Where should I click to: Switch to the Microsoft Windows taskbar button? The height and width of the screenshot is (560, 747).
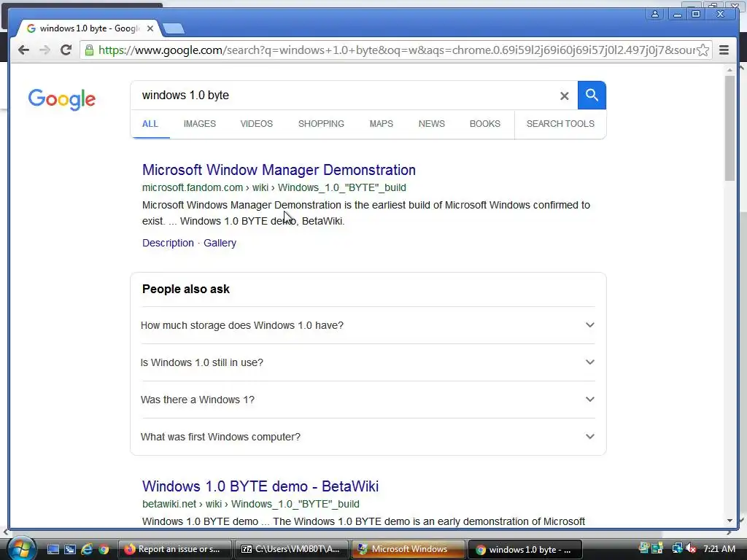(x=409, y=549)
